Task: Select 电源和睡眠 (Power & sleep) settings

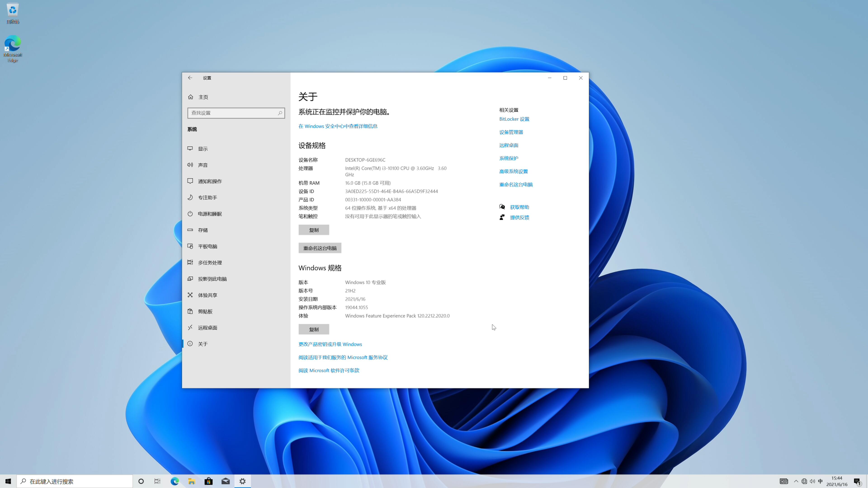Action: pyautogui.click(x=210, y=213)
